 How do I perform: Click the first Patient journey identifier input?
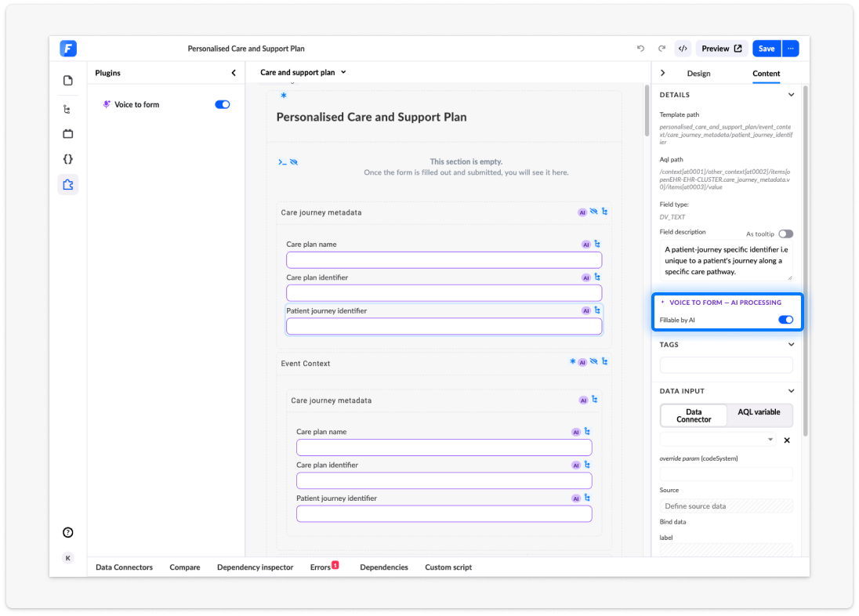[x=444, y=326]
